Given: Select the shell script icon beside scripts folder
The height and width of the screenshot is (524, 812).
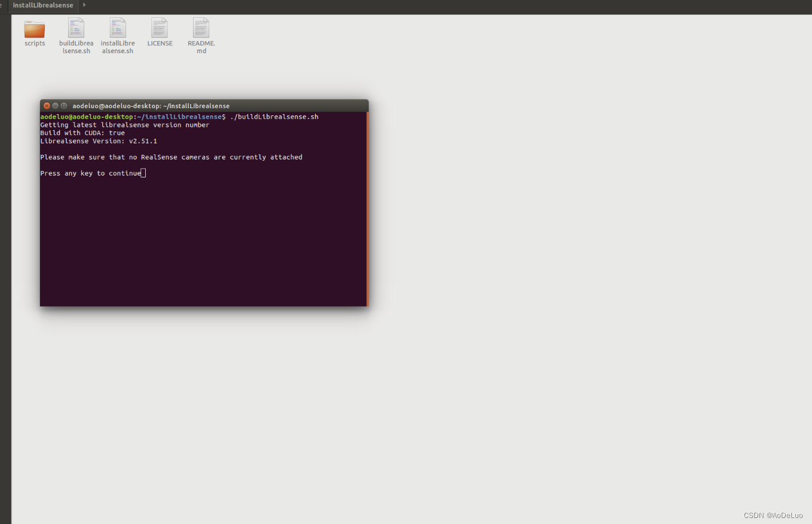Looking at the screenshot, I should tap(76, 28).
